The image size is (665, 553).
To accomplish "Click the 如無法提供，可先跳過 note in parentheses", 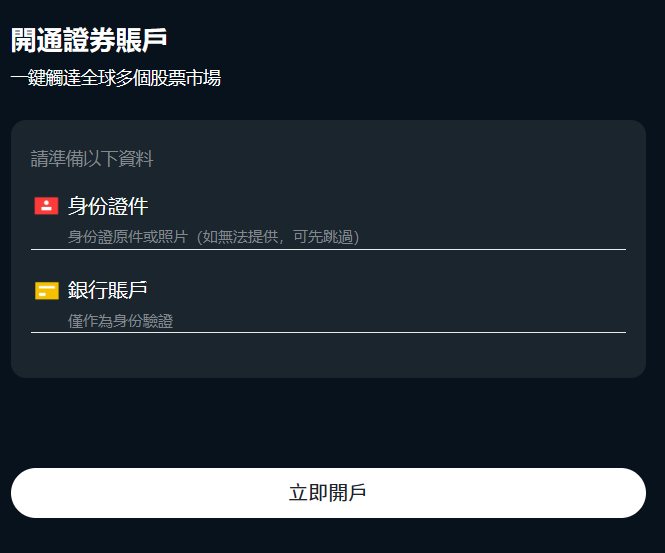I will [x=276, y=237].
